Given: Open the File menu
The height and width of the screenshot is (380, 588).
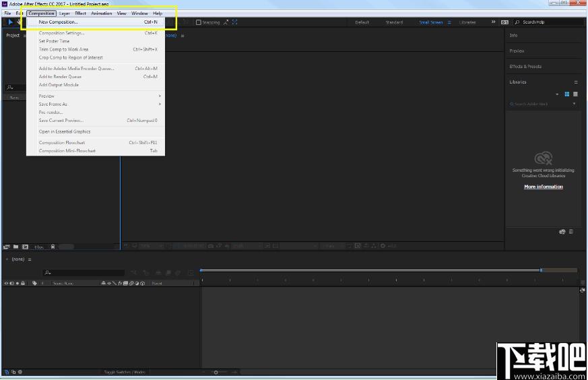Looking at the screenshot, I should point(7,13).
